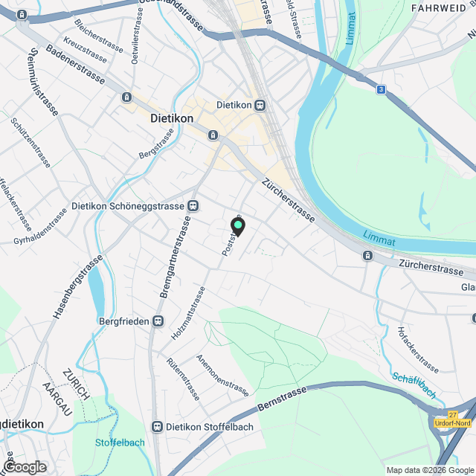Image resolution: width=476 pixels, height=476 pixels.
Task: Open the Google logo link
Action: pyautogui.click(x=25, y=468)
